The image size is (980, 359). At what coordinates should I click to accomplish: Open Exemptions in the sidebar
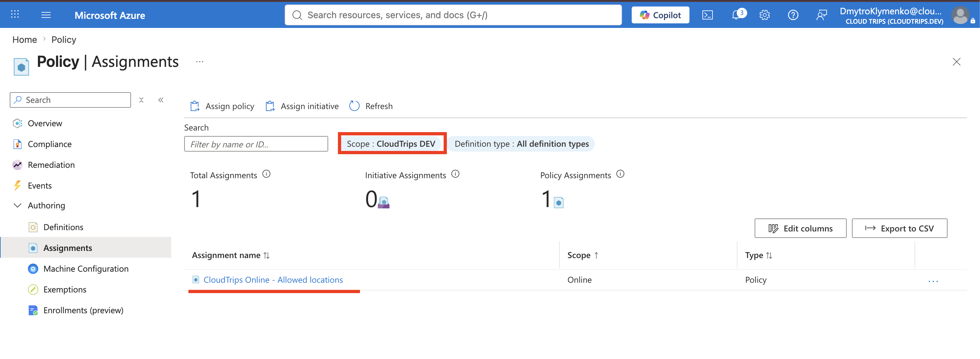coord(65,290)
